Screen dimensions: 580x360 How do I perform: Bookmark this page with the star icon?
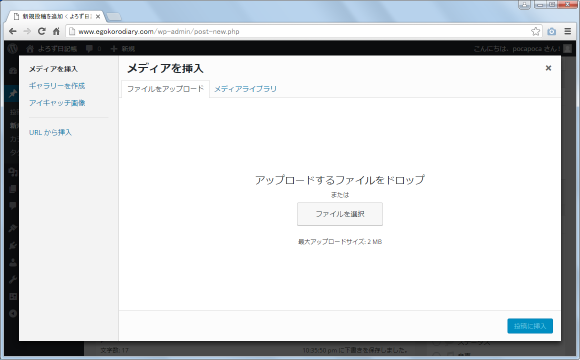(x=535, y=31)
